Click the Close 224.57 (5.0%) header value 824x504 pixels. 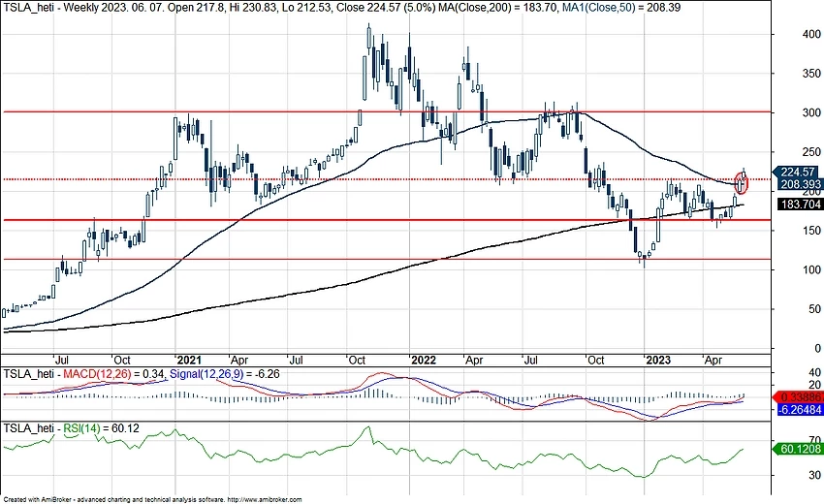pyautogui.click(x=386, y=8)
